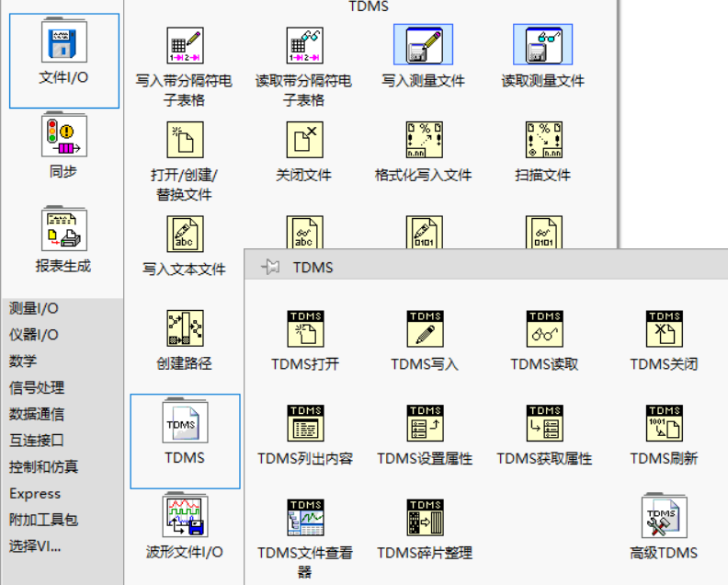Select the read binary file glasses-0101 icon
The image size is (728, 585).
point(543,232)
